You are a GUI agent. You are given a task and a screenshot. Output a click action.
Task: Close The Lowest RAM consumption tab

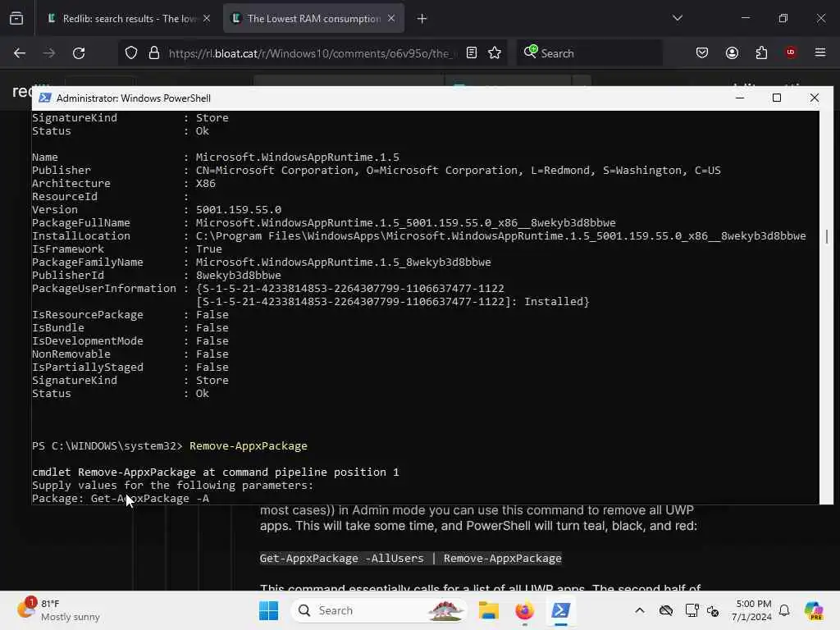391,19
